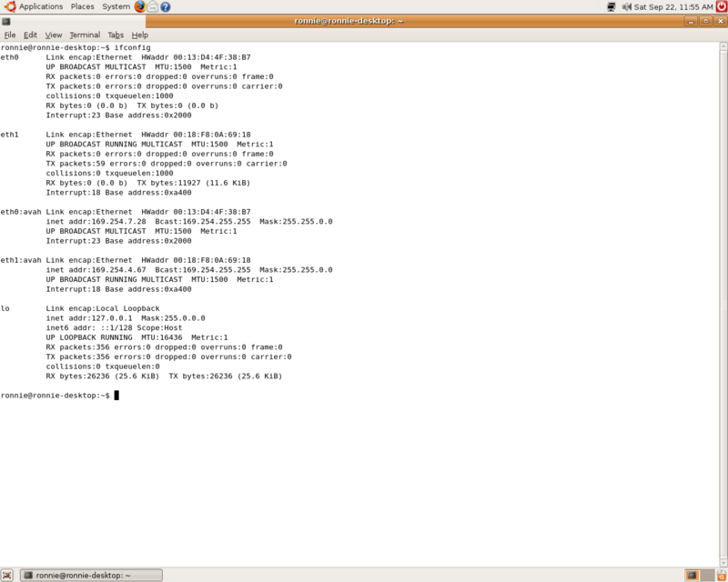Click the date and time clock
The height and width of the screenshot is (582, 728).
[x=674, y=6]
